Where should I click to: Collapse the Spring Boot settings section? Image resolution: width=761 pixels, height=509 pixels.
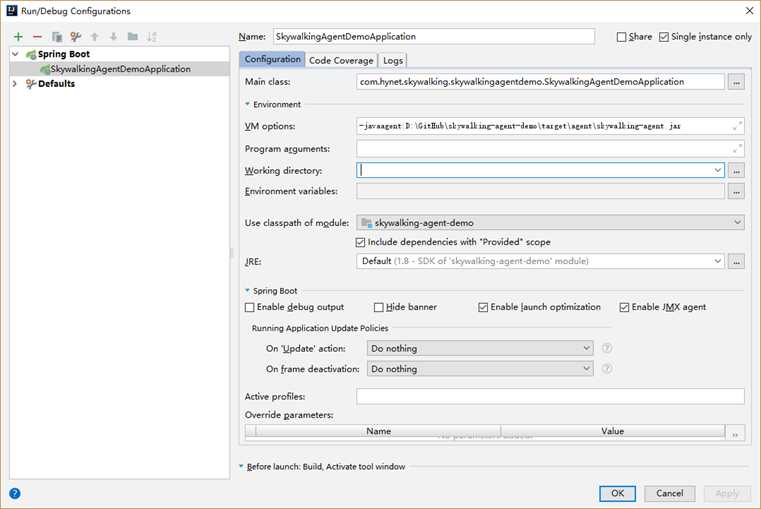[x=248, y=291]
